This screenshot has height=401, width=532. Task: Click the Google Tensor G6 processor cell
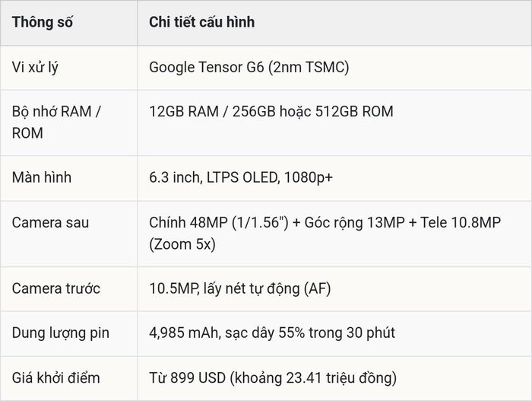(x=249, y=67)
